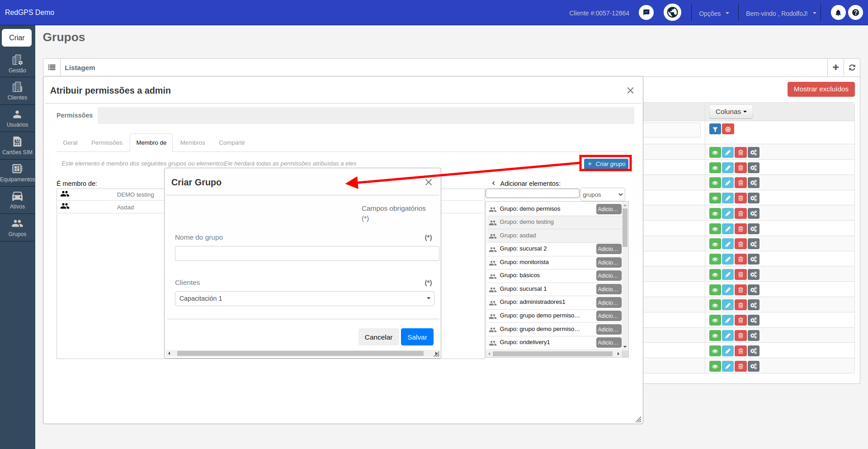Click the Salvar button
Image resolution: width=868 pixels, height=449 pixels.
(x=417, y=337)
